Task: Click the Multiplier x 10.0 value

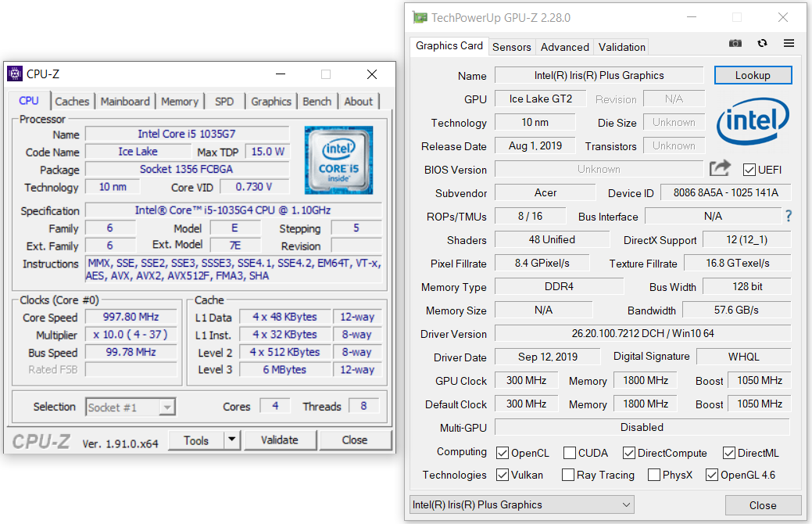Action: point(131,334)
